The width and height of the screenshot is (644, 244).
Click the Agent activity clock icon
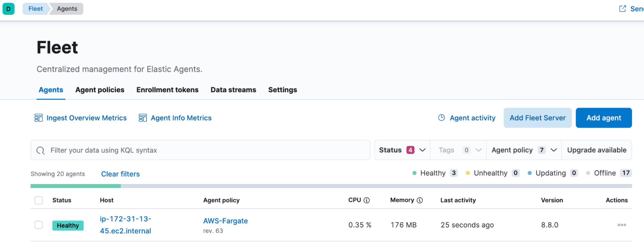(441, 118)
